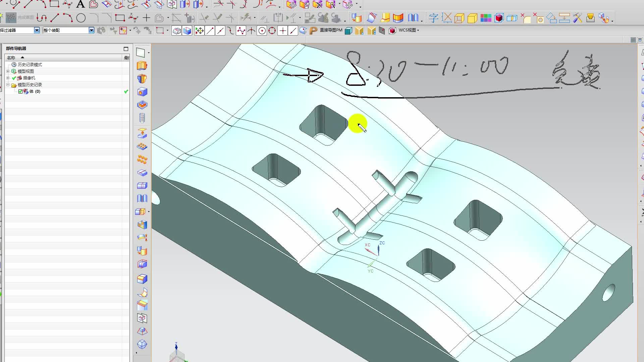The image size is (644, 362).
Task: Open the PowerMill direct export icon
Action: tap(313, 31)
